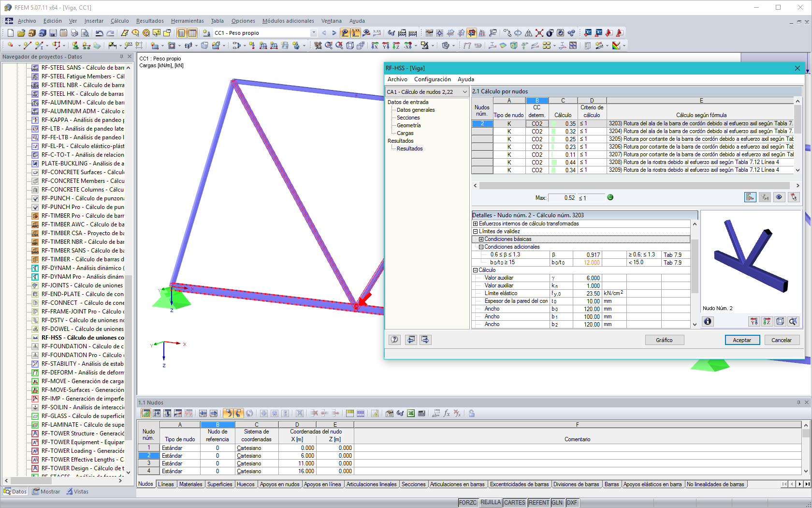Open the formula editor fx icon

[x=447, y=413]
